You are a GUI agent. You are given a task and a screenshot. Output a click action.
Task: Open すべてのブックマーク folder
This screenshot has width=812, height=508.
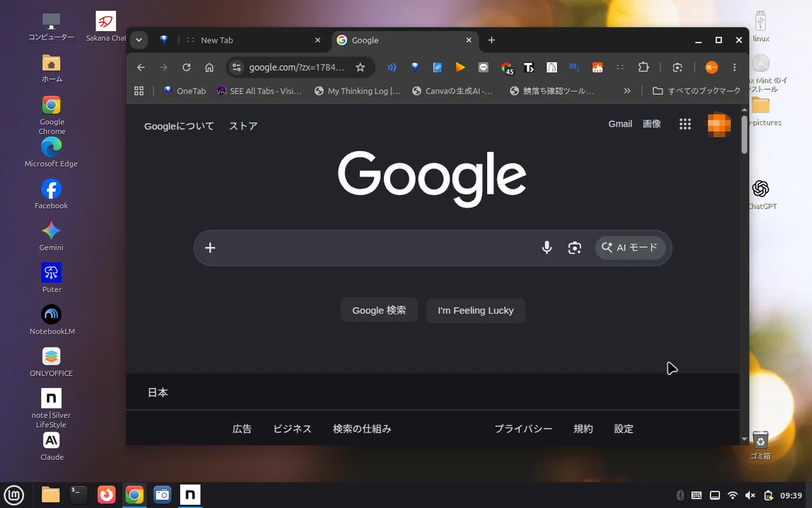pyautogui.click(x=696, y=91)
